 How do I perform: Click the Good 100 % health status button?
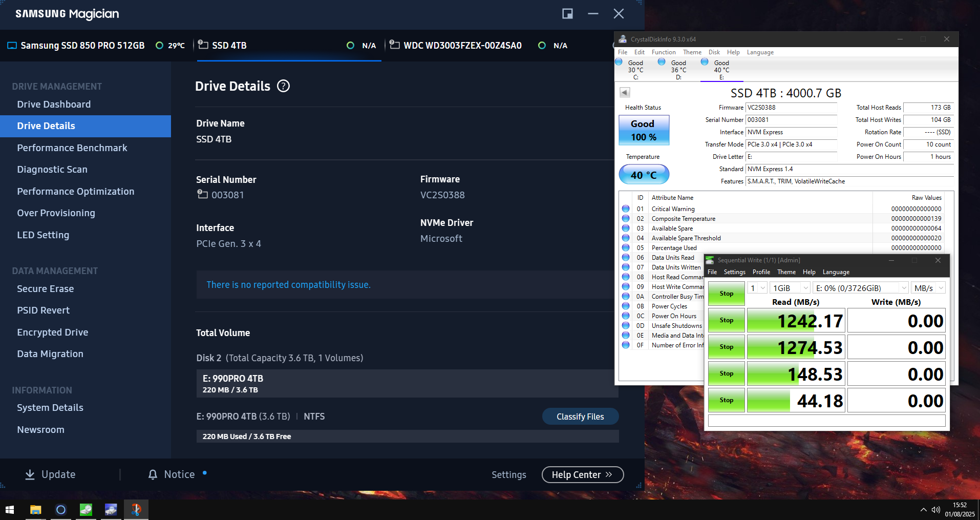coord(644,130)
